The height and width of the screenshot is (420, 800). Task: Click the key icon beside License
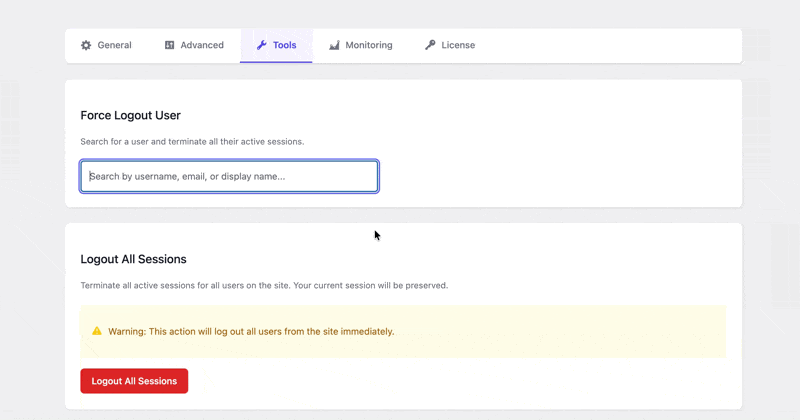tap(430, 45)
